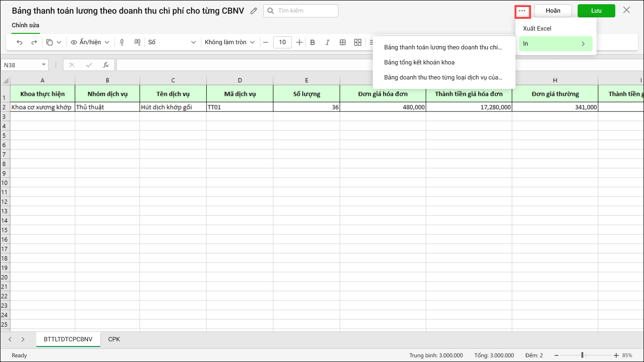
Task: Toggle bold formatting
Action: (313, 42)
